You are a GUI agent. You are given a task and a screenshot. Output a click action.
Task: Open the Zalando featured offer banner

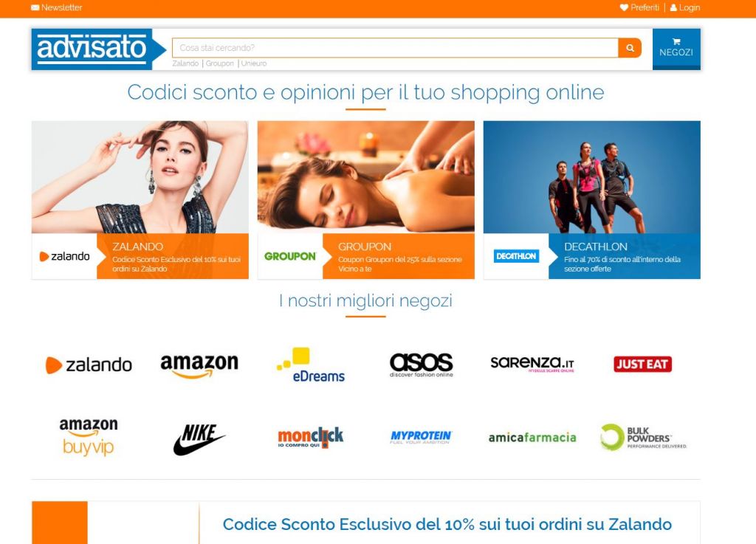click(x=140, y=199)
